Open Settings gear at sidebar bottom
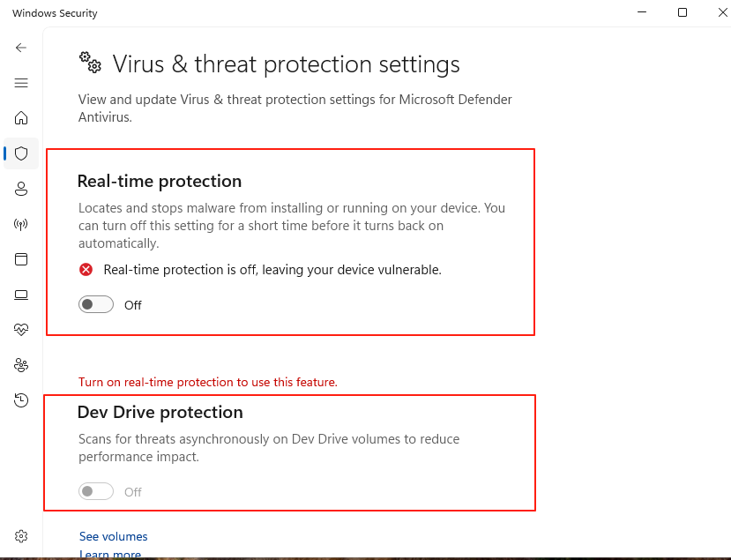Image resolution: width=731 pixels, height=560 pixels. 21,536
